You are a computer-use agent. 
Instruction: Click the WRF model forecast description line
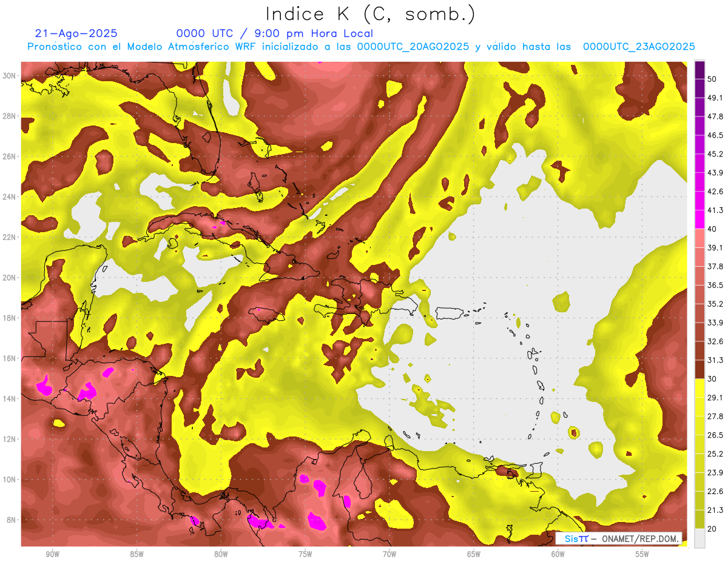tap(361, 47)
